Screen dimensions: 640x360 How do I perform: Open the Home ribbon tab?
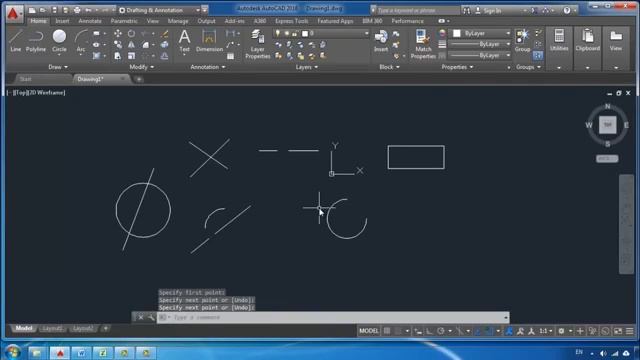(x=38, y=21)
